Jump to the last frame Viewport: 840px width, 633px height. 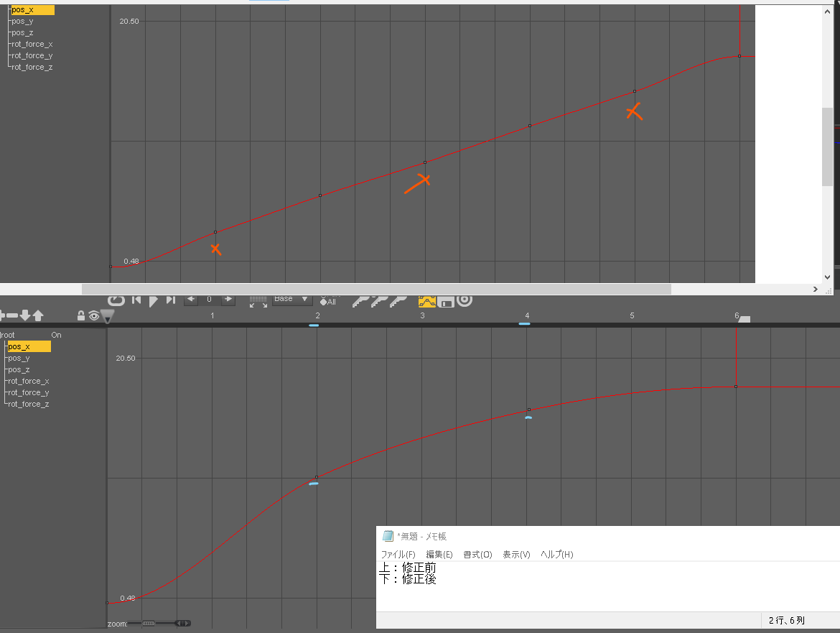click(x=171, y=300)
